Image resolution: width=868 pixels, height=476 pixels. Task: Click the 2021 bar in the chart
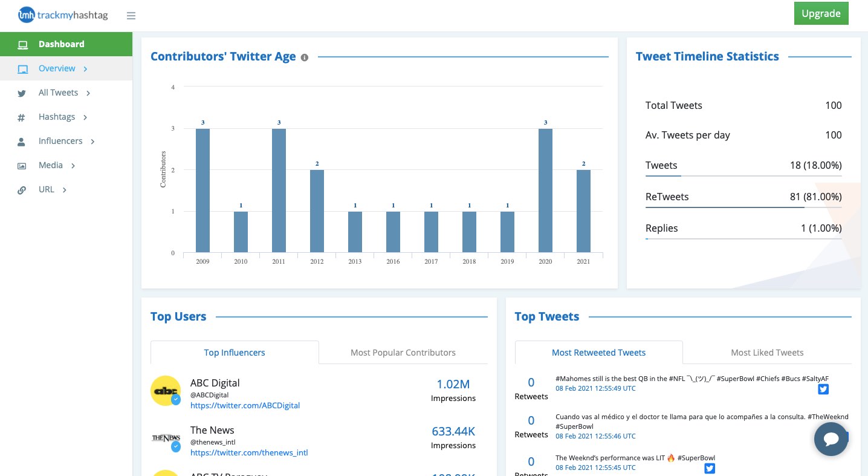point(583,211)
